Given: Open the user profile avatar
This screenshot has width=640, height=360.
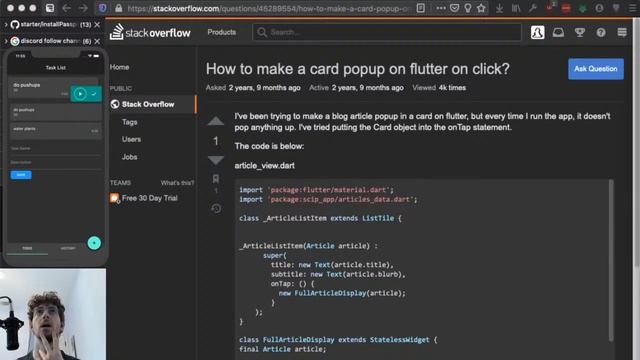Looking at the screenshot, I should [x=538, y=32].
